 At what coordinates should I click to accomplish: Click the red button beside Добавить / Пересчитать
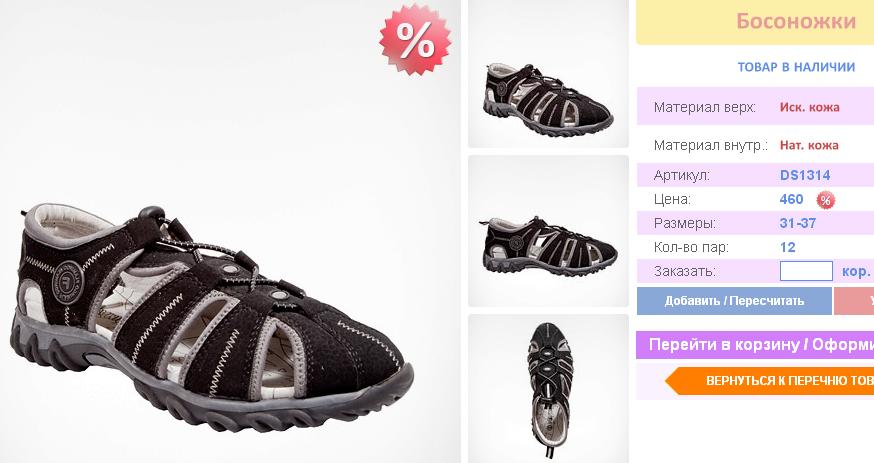click(x=854, y=301)
